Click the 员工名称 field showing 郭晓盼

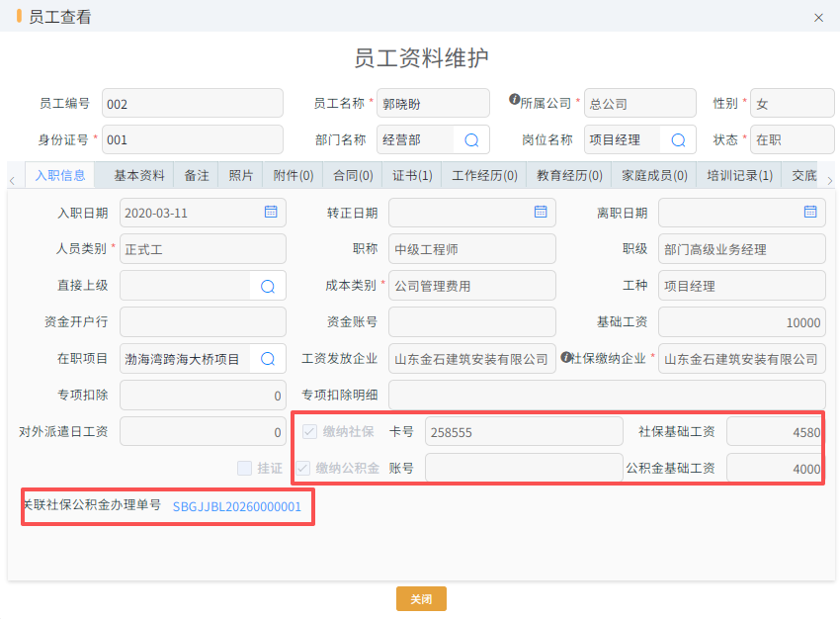click(433, 104)
